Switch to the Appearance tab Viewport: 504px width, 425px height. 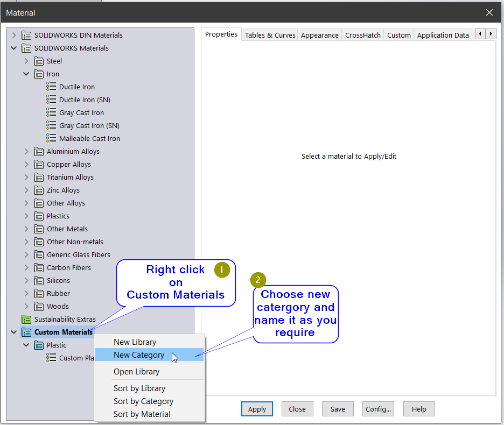pyautogui.click(x=320, y=35)
